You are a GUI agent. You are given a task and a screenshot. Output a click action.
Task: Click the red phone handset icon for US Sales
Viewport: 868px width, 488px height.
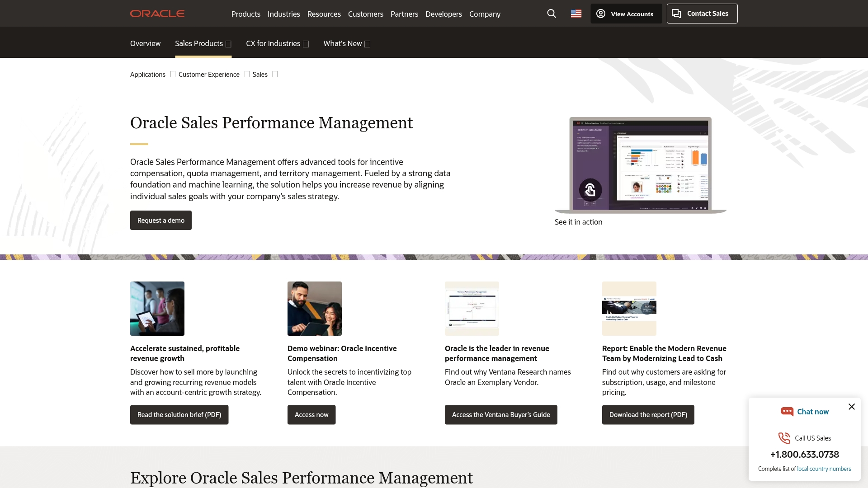click(x=784, y=438)
